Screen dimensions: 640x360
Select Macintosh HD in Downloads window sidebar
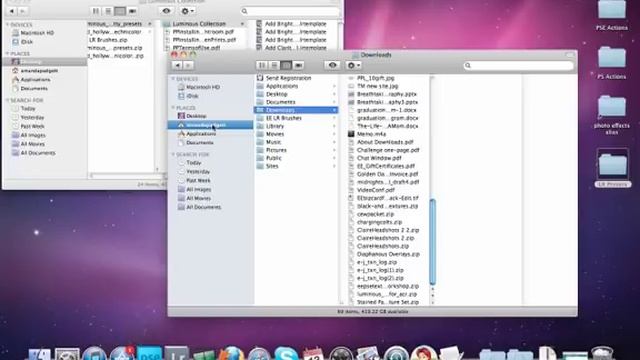click(203, 87)
